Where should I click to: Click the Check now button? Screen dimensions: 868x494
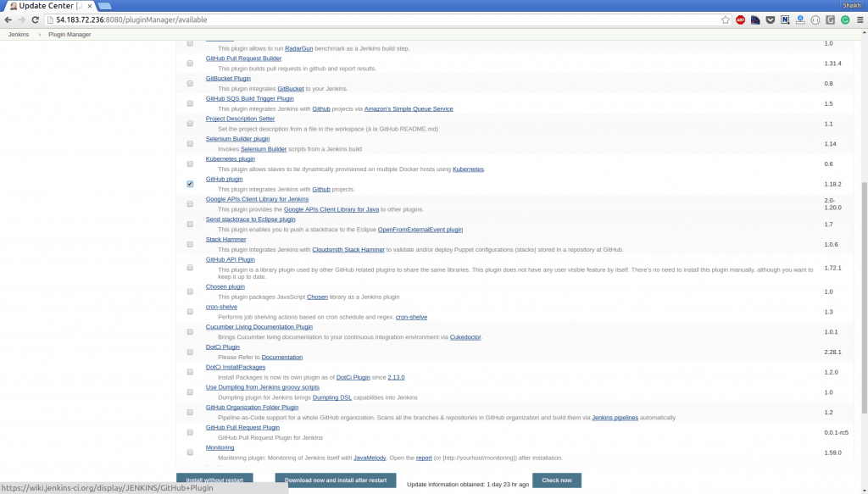coord(556,480)
